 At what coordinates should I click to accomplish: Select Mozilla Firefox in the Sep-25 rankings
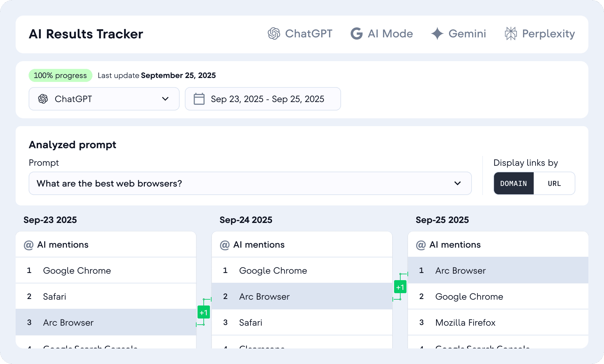point(465,322)
